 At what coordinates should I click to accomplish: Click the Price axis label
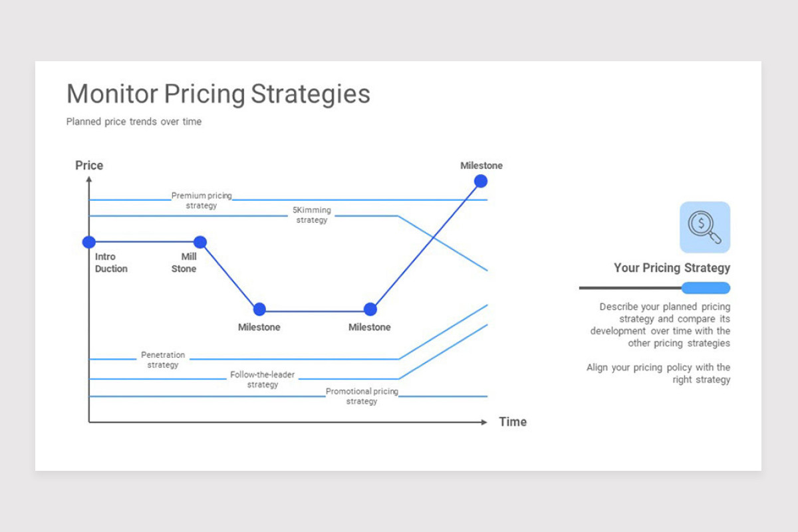(89, 166)
